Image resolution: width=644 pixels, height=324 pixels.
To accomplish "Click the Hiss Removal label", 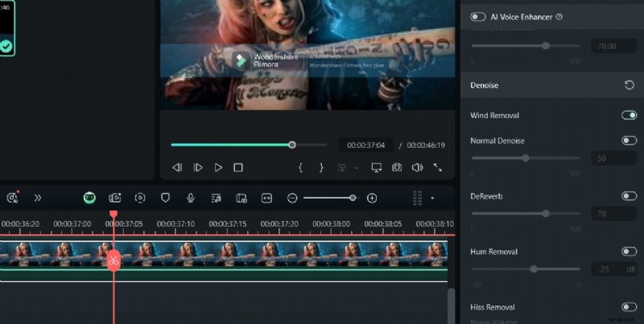I will 493,307.
